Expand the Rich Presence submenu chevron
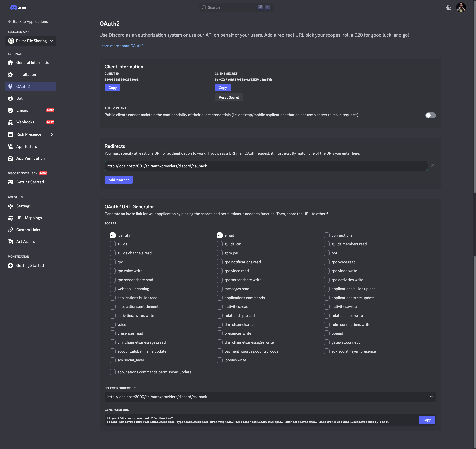 (52, 135)
